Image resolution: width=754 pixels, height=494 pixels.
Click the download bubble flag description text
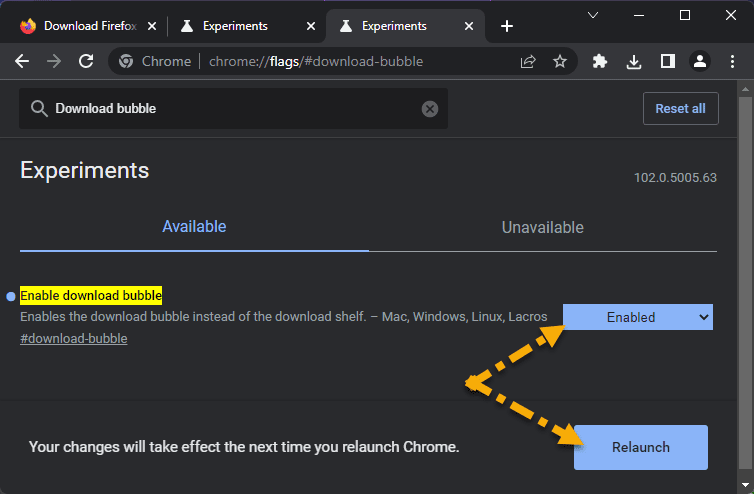(x=284, y=317)
